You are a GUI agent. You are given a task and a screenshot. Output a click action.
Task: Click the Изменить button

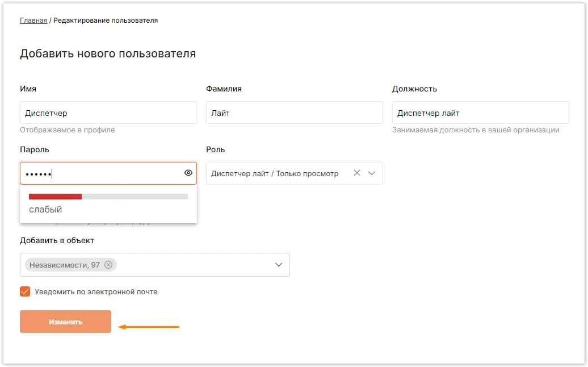[66, 322]
